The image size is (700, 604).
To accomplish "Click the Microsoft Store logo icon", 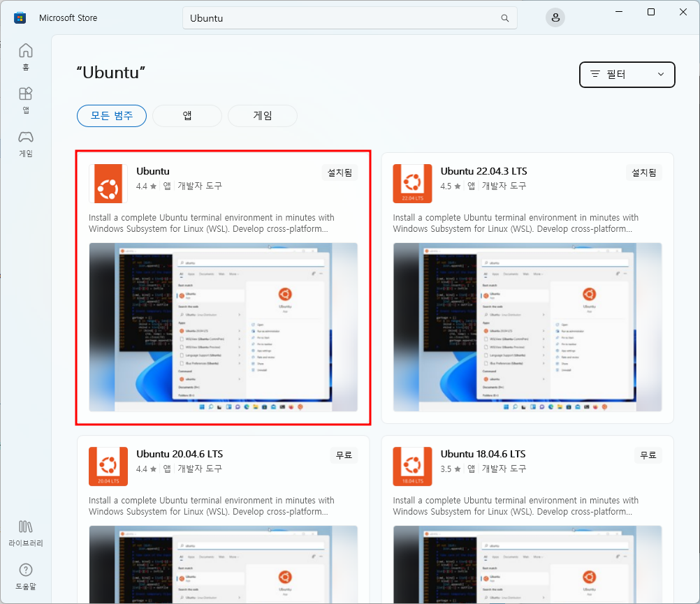I will 20,18.
